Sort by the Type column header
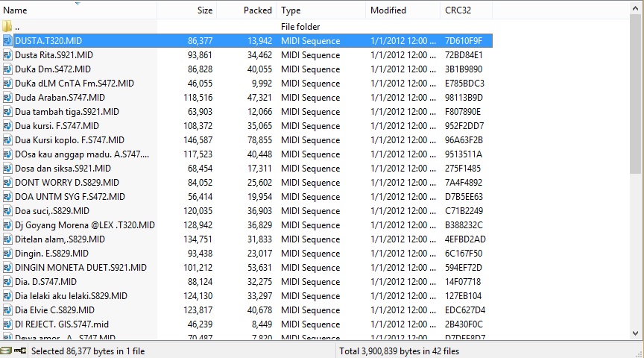644x358 pixels. pyautogui.click(x=321, y=10)
